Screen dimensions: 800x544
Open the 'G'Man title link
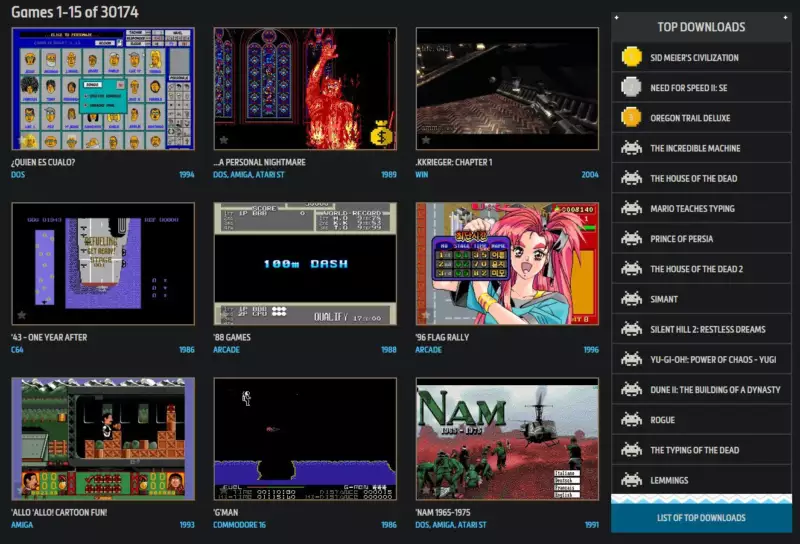tap(226, 512)
